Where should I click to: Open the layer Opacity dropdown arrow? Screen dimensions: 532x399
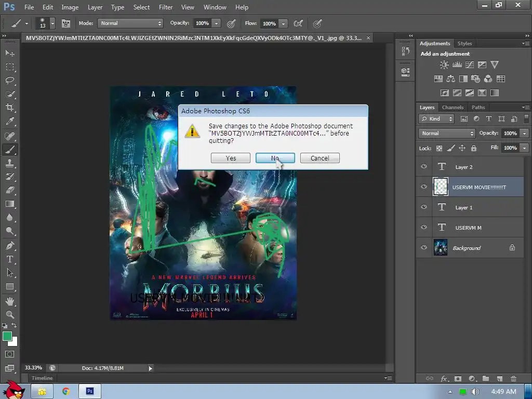click(x=525, y=134)
